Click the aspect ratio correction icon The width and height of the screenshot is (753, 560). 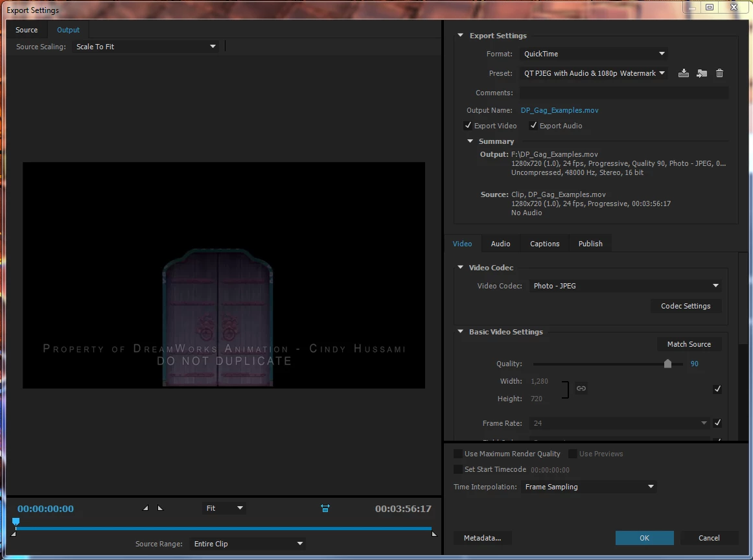(325, 508)
